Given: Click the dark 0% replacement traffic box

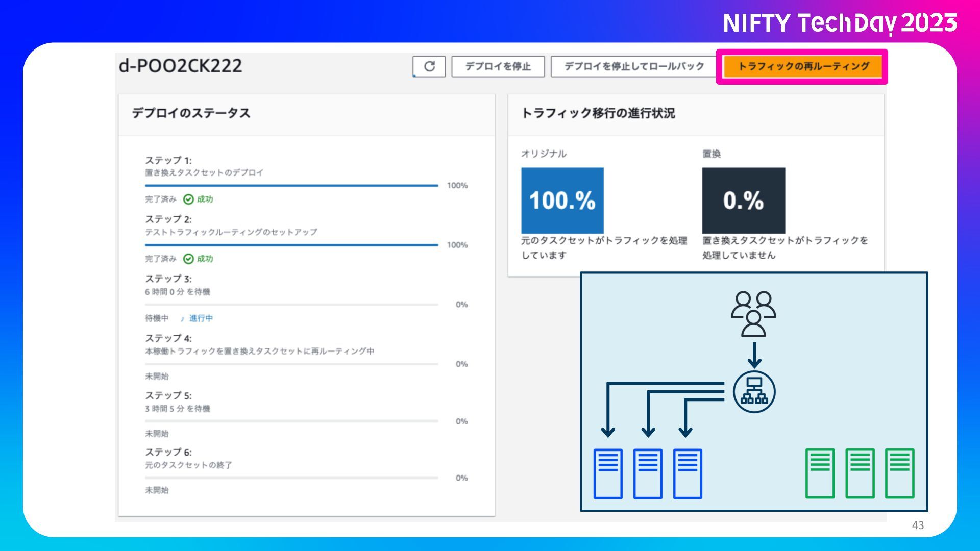Looking at the screenshot, I should click(x=743, y=201).
